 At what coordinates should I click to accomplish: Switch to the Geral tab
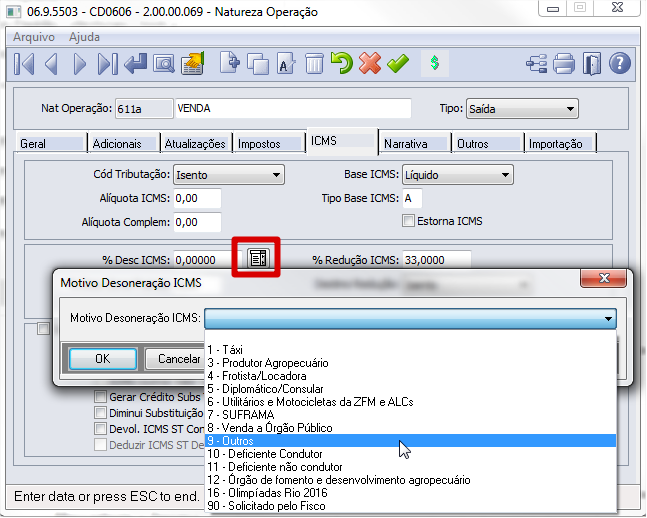pyautogui.click(x=51, y=144)
